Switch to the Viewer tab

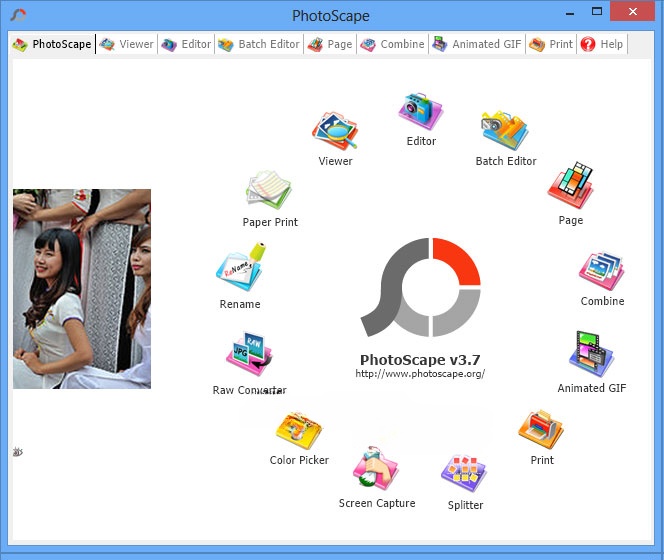[127, 44]
